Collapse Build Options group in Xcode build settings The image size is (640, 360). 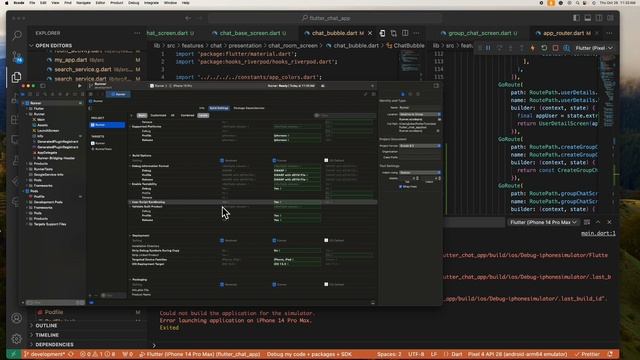click(131, 156)
